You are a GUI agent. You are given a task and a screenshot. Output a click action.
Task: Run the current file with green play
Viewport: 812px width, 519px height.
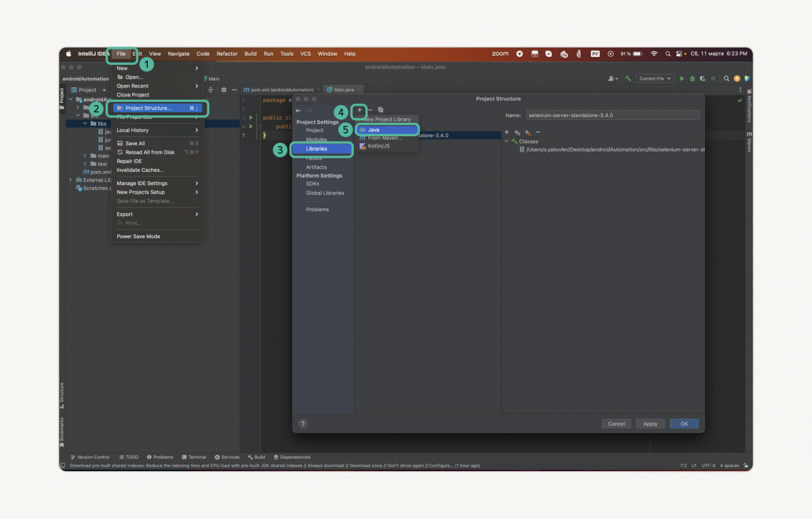[x=682, y=79]
